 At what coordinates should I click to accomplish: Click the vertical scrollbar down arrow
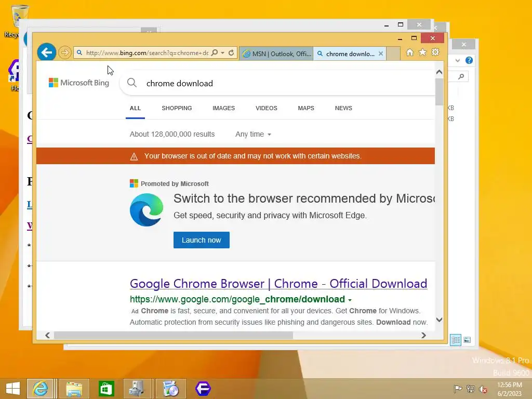tap(439, 320)
